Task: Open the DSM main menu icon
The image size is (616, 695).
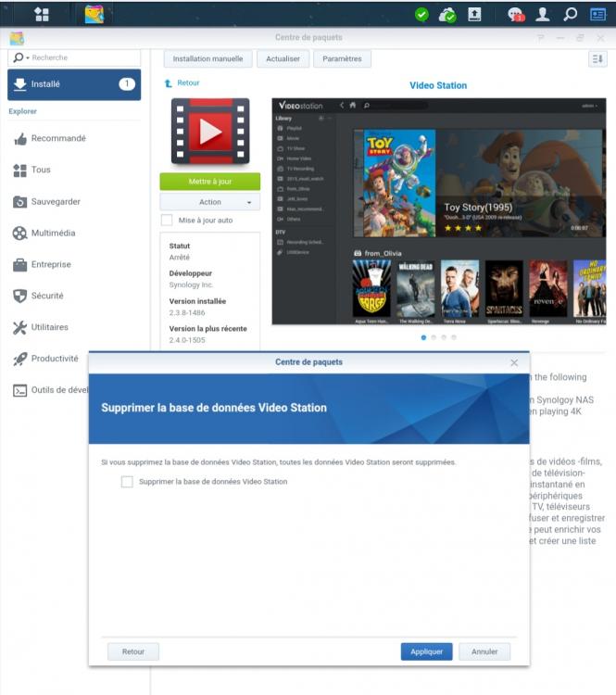Action: point(42,15)
